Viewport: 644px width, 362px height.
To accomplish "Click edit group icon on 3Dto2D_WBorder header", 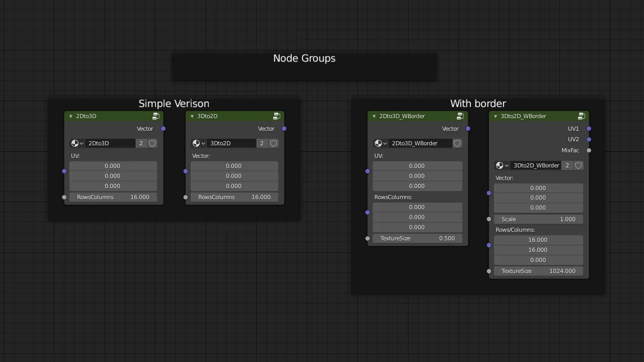I will pyautogui.click(x=582, y=116).
